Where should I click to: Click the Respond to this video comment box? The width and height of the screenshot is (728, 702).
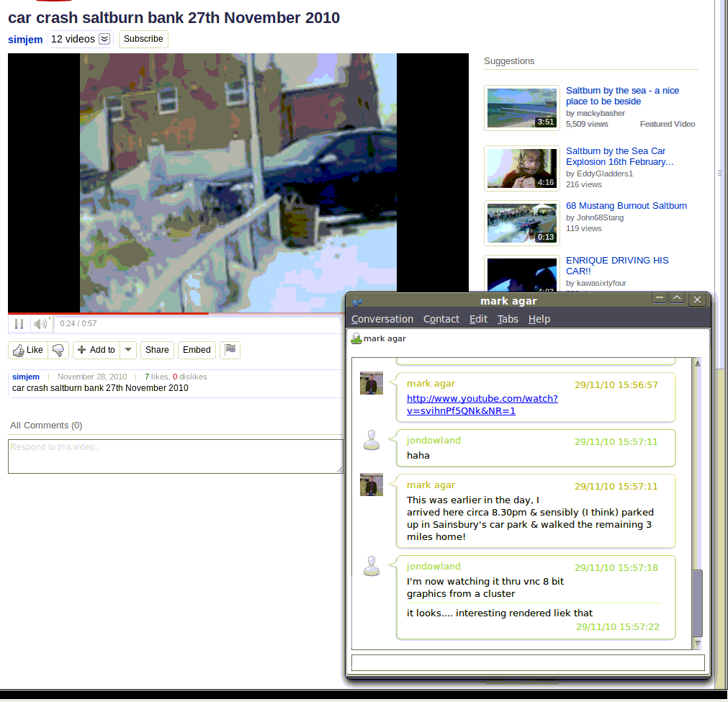tap(175, 456)
